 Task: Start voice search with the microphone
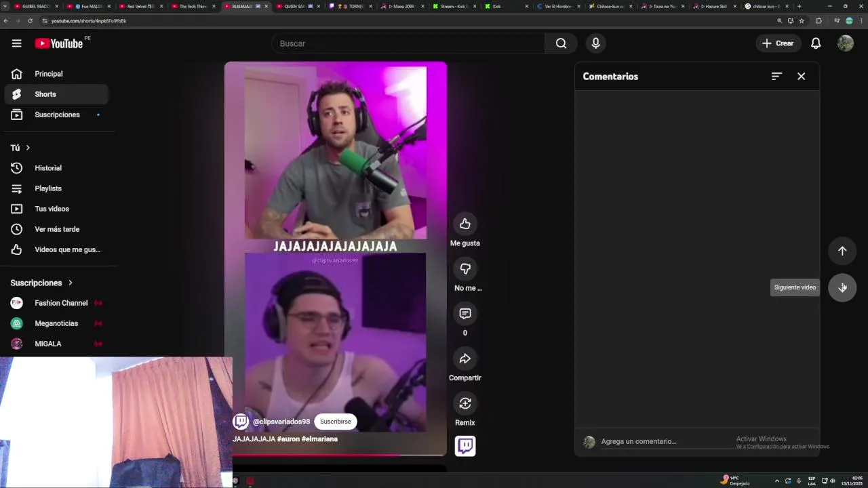coord(595,43)
